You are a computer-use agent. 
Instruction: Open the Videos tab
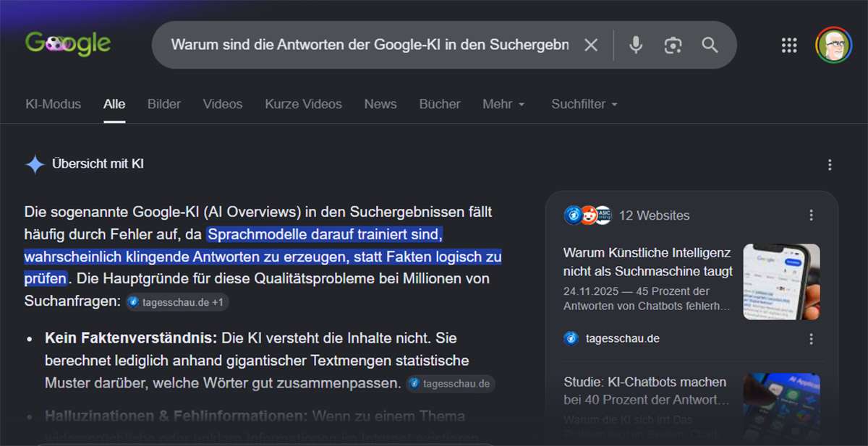(x=223, y=104)
